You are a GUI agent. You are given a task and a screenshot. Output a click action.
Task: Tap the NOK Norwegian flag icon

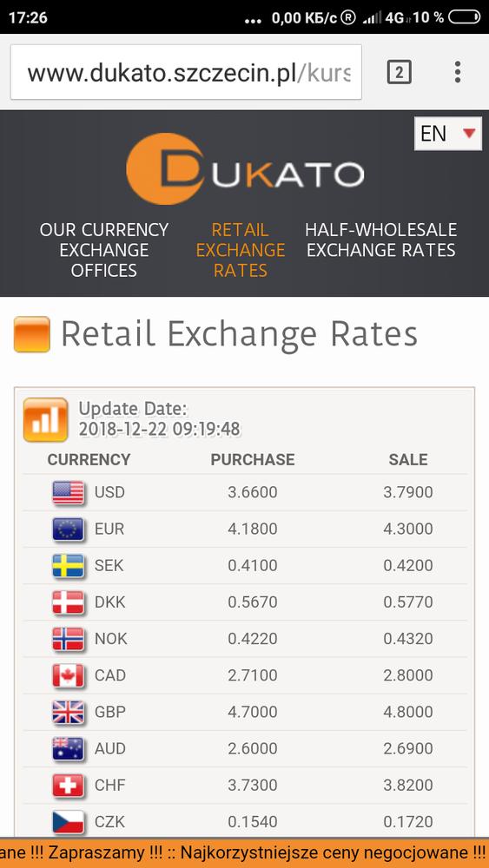click(68, 639)
